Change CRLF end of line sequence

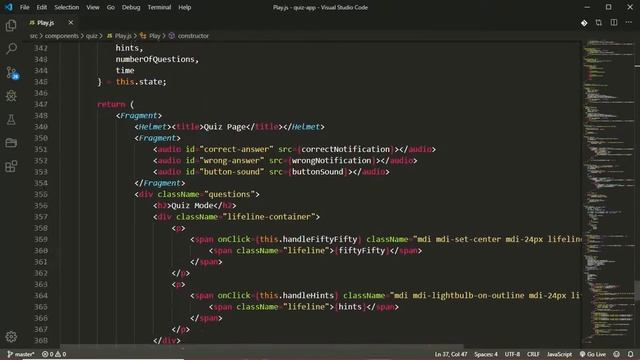pyautogui.click(x=533, y=354)
